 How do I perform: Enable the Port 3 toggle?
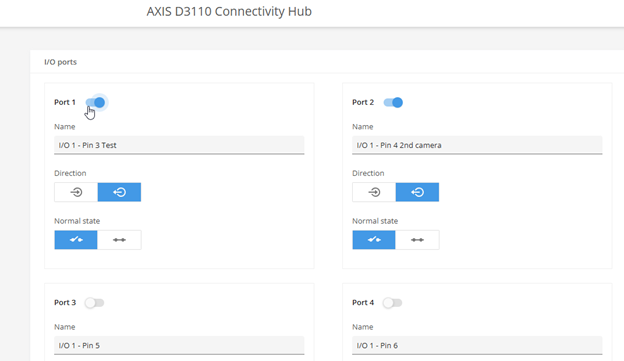click(x=94, y=303)
